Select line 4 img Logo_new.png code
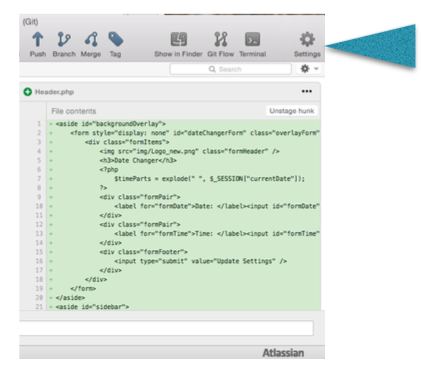This screenshot has height=376, width=421. click(x=189, y=151)
